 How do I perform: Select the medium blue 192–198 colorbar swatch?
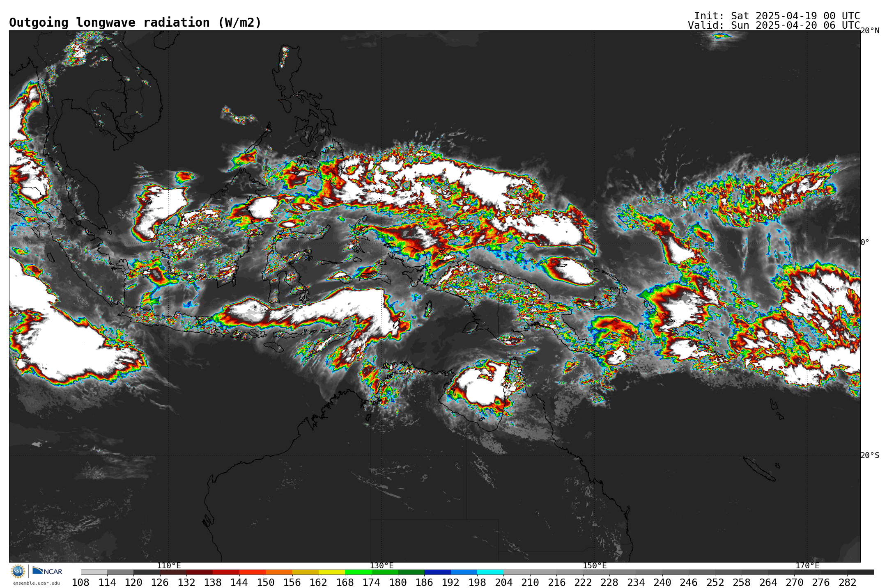pyautogui.click(x=464, y=572)
